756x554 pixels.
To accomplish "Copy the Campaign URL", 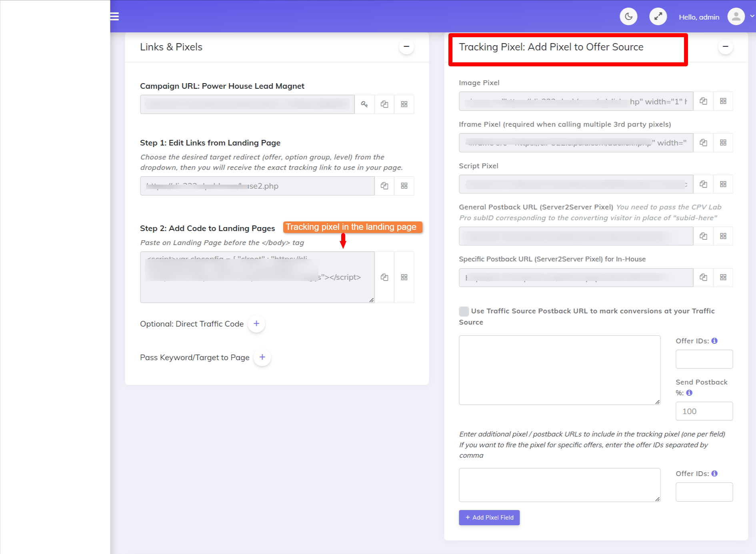I will [x=384, y=104].
